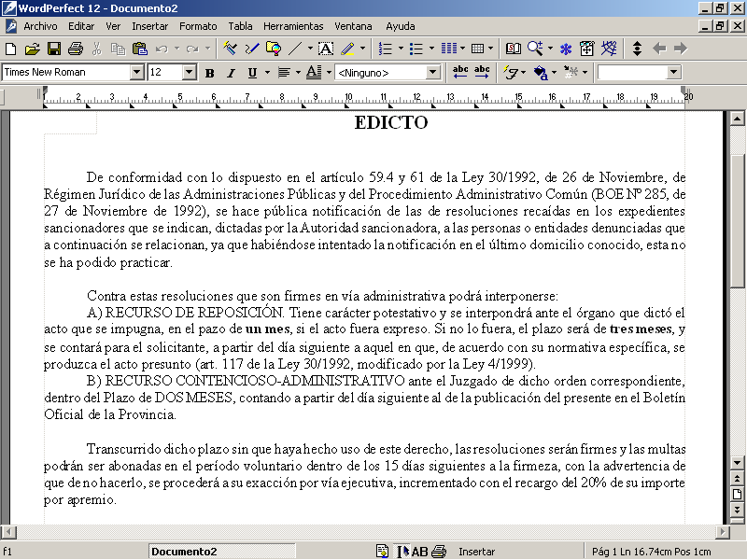
Task: Toggle underline formatting
Action: [252, 71]
